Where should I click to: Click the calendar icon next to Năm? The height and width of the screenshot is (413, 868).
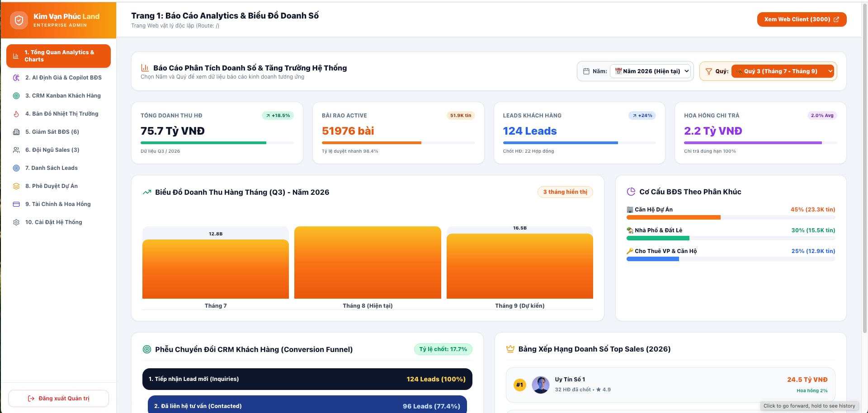click(x=586, y=71)
